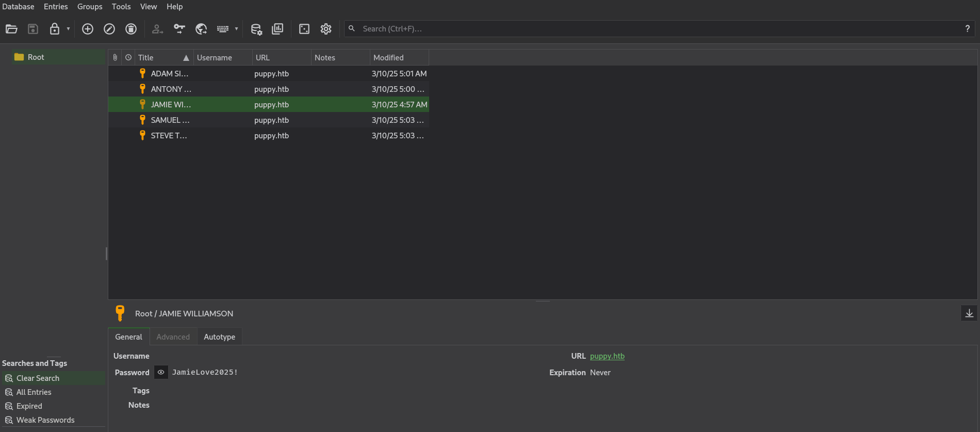Lock the database with padlock icon

coord(54,29)
